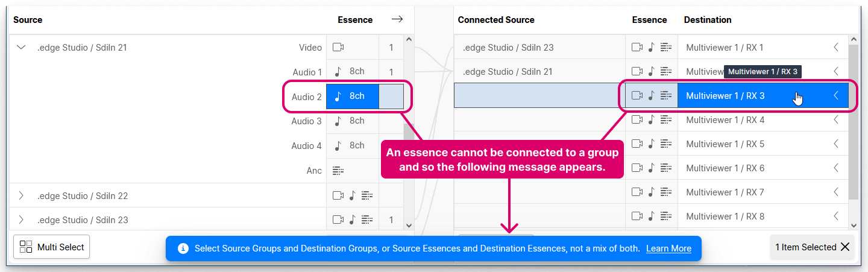The height and width of the screenshot is (272, 868).
Task: Click the arrow icon in Source header
Action: coord(397,19)
